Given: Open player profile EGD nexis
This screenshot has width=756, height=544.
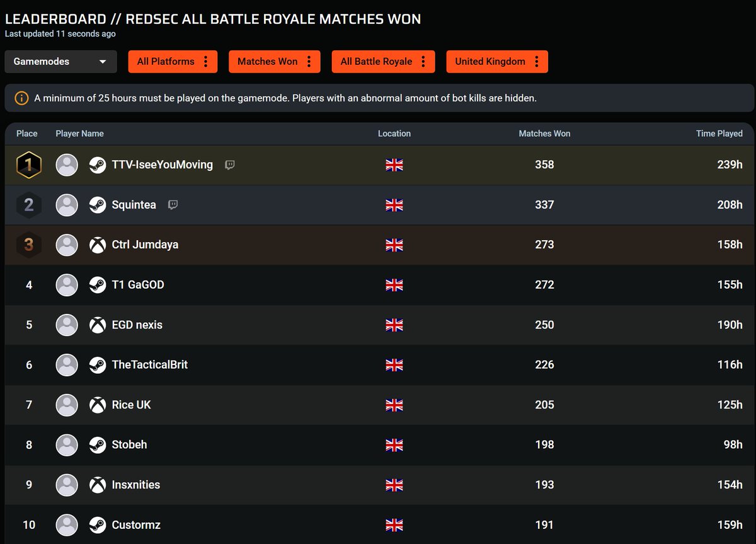Looking at the screenshot, I should point(137,325).
